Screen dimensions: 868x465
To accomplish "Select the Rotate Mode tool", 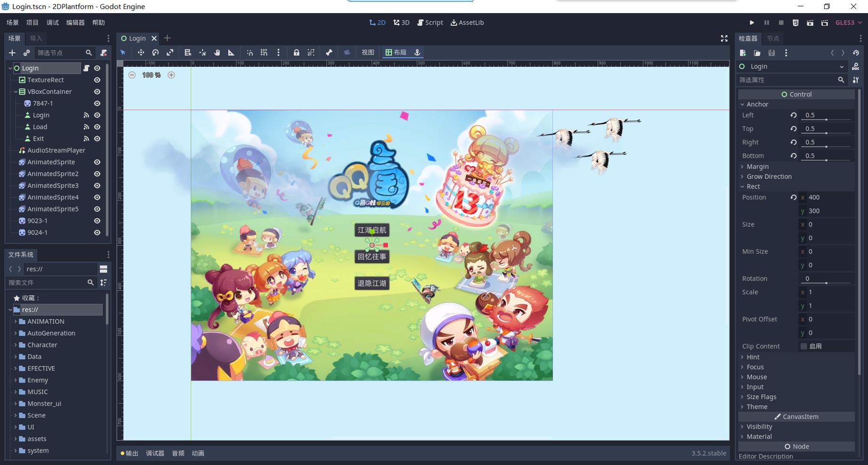I will [x=155, y=53].
